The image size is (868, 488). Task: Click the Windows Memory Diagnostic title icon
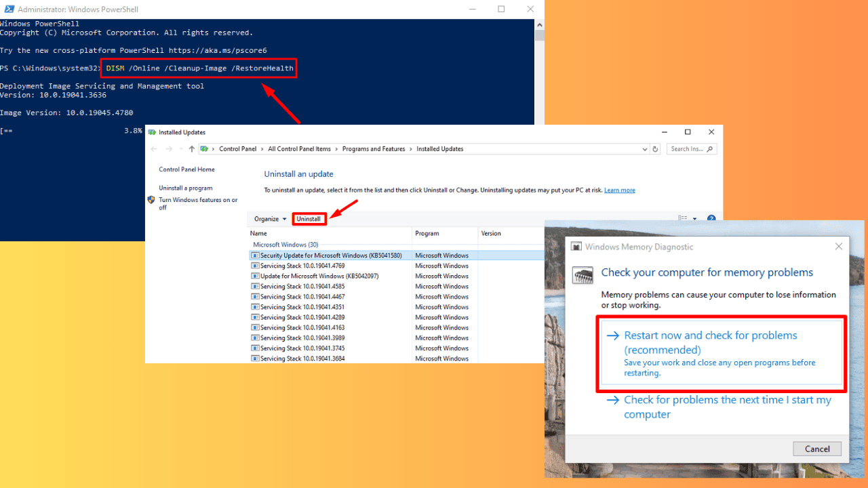tap(576, 247)
